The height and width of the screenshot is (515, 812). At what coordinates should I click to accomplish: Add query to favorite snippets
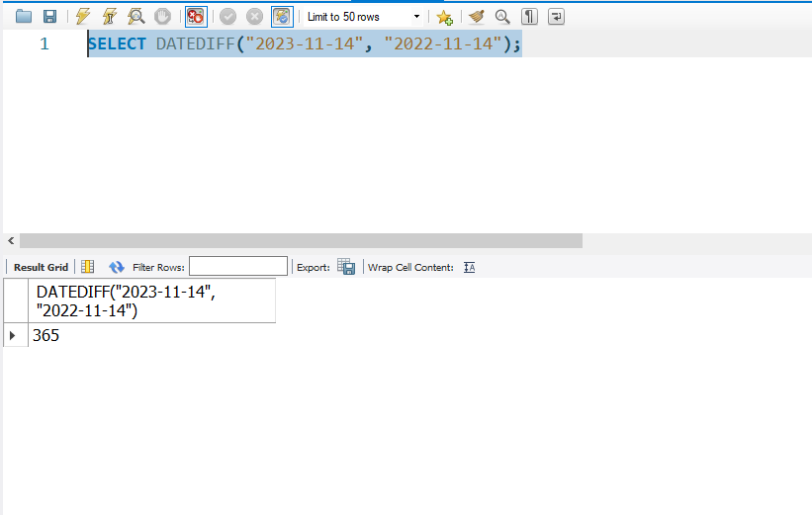tap(444, 17)
